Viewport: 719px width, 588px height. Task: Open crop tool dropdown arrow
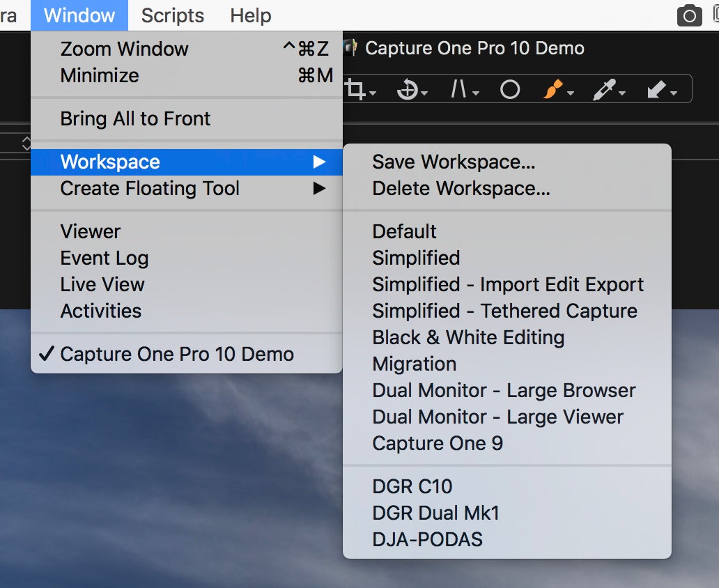pyautogui.click(x=373, y=93)
